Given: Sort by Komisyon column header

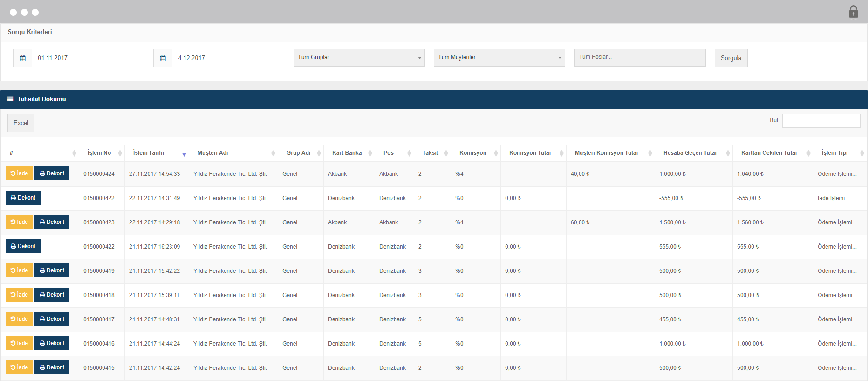Looking at the screenshot, I should (476, 153).
